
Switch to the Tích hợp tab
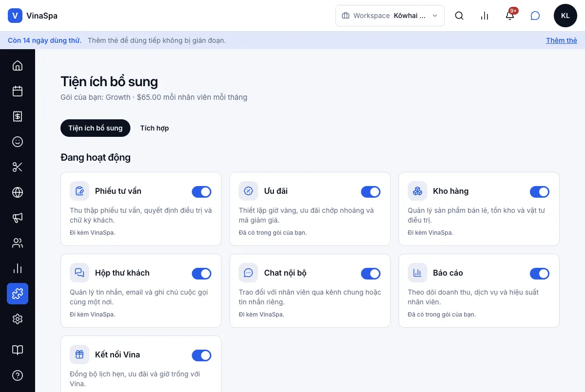155,128
